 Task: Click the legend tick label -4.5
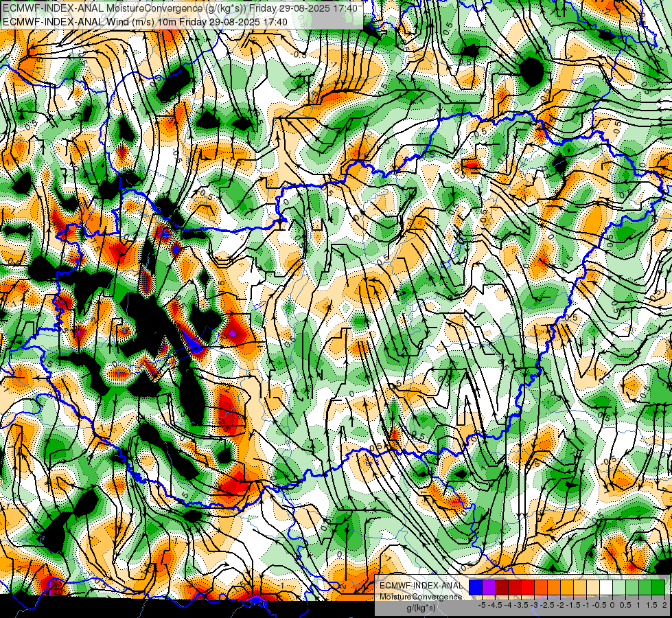click(495, 605)
